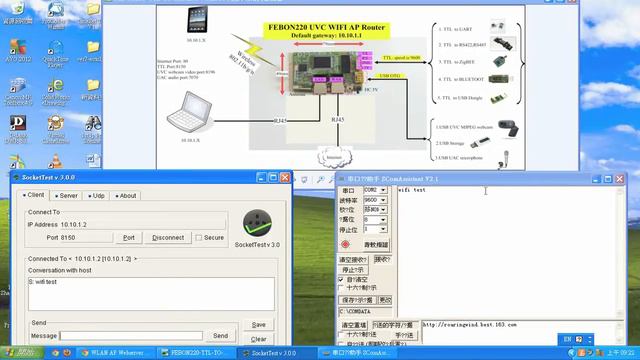Click the microphone image in the diagram
The height and width of the screenshot is (360, 640).
pyautogui.click(x=504, y=159)
